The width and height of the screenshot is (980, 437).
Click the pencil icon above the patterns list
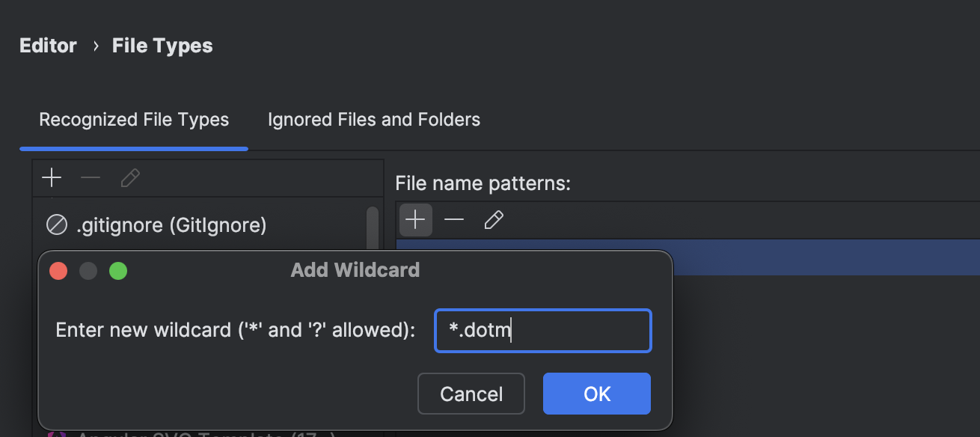493,219
